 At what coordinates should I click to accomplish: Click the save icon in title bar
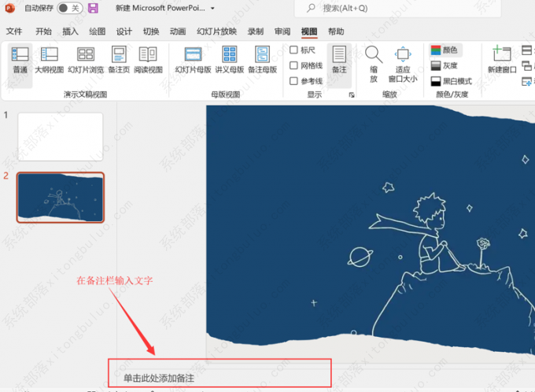93,8
